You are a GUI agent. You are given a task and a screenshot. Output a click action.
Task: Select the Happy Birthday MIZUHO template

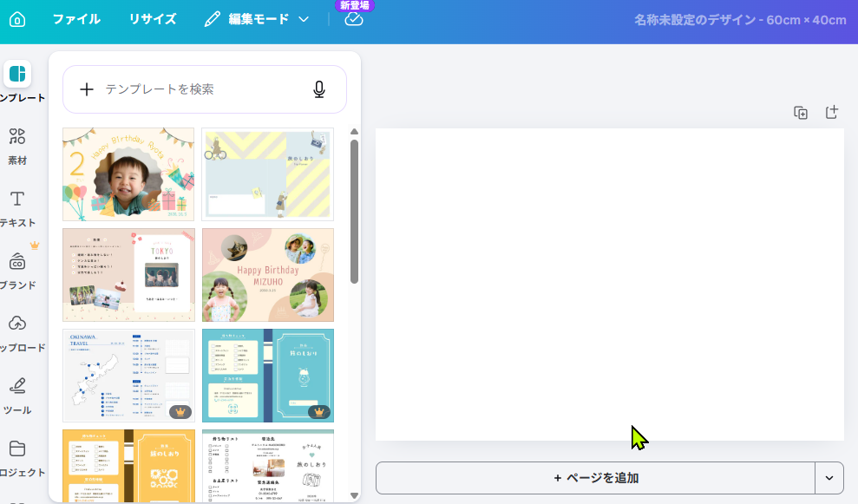[x=267, y=275]
